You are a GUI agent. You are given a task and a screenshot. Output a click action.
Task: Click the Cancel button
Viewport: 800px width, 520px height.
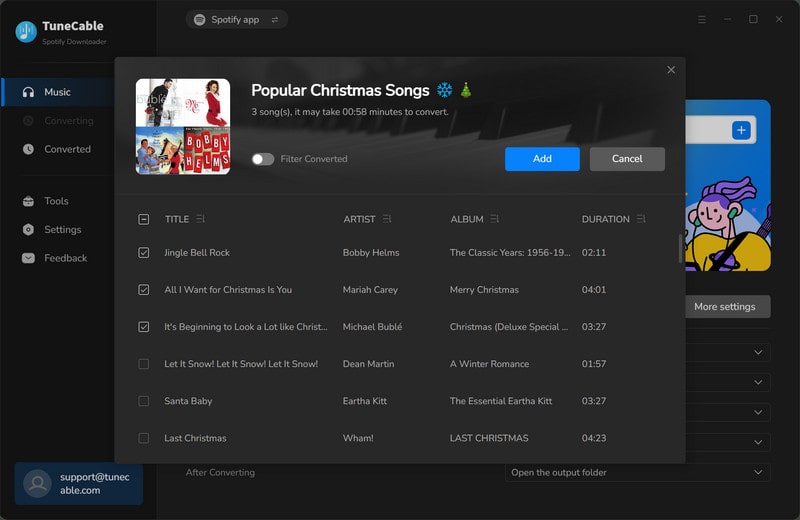(x=627, y=159)
